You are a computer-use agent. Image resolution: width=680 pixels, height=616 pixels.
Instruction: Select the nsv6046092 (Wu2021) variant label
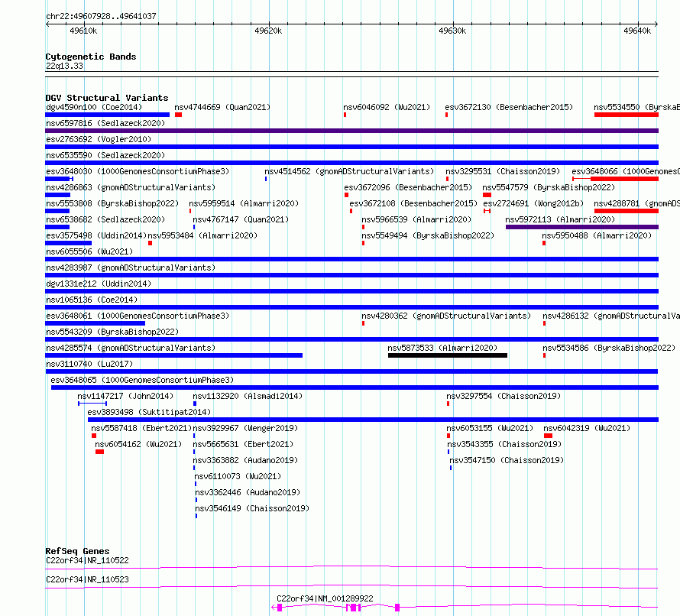pos(387,107)
